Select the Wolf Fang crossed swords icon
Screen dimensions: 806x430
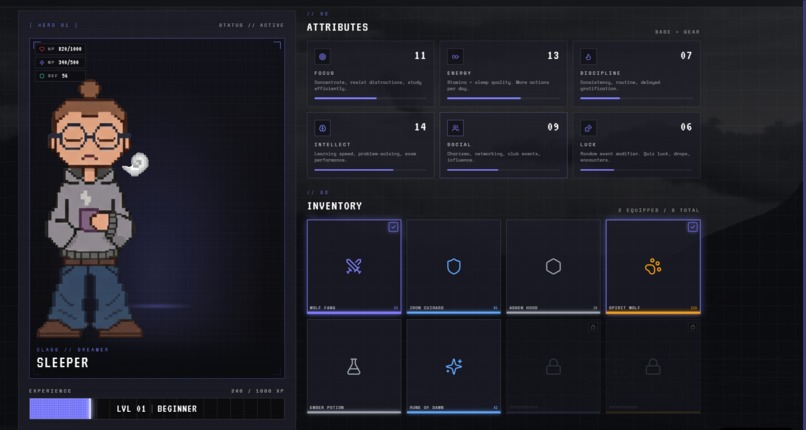pos(354,266)
